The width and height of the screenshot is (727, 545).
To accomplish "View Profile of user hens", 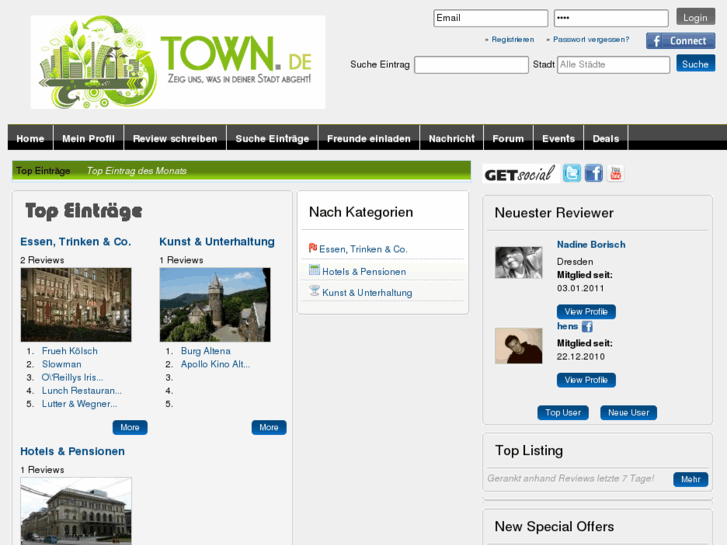I will [586, 380].
